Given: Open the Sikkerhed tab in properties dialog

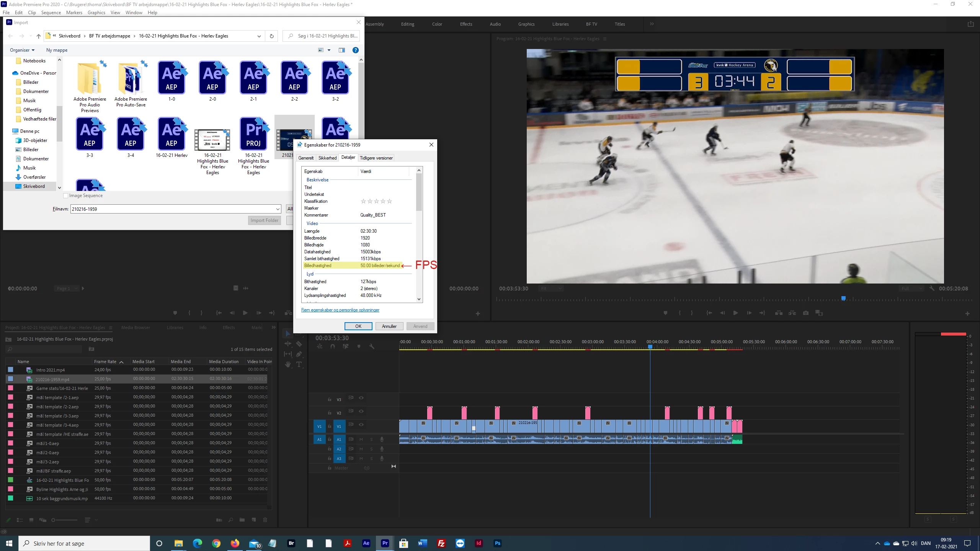Looking at the screenshot, I should [327, 158].
